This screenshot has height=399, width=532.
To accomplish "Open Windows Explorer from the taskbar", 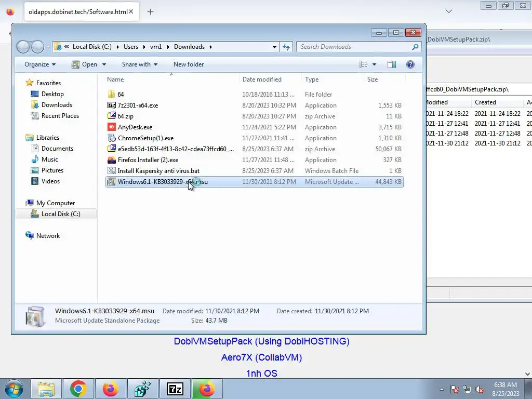I will [x=46, y=389].
